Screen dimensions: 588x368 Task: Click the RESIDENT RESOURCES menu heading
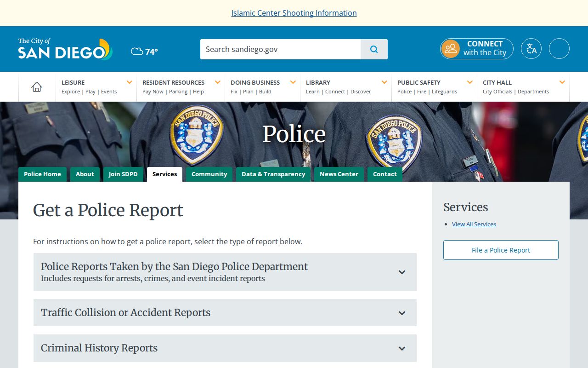tap(173, 82)
